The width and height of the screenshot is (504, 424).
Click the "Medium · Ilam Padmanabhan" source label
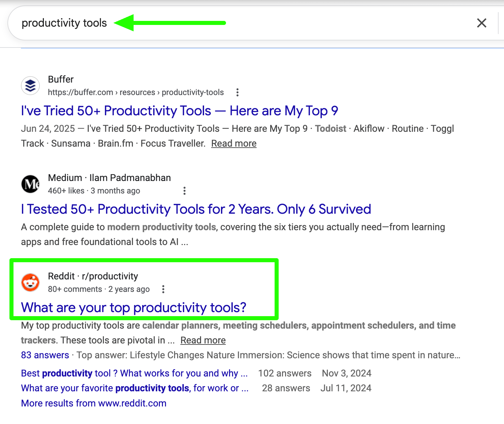click(x=110, y=178)
